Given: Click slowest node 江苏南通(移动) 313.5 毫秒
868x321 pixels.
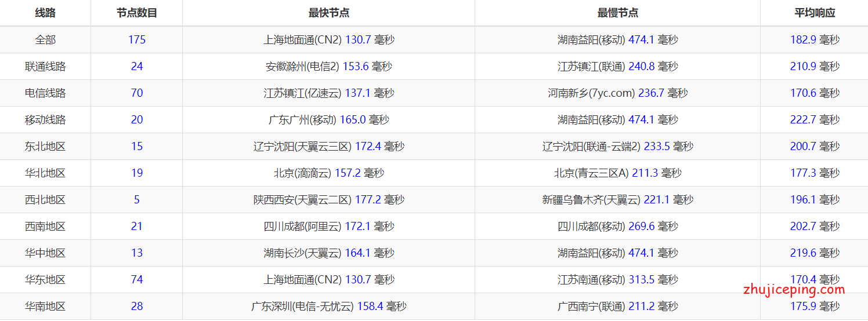Looking at the screenshot, I should point(618,280).
